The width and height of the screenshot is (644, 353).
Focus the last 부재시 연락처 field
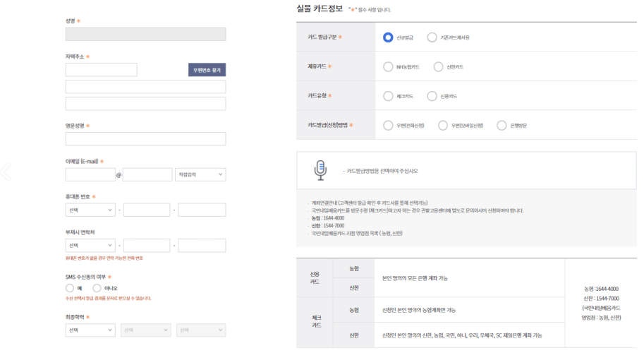(202, 245)
